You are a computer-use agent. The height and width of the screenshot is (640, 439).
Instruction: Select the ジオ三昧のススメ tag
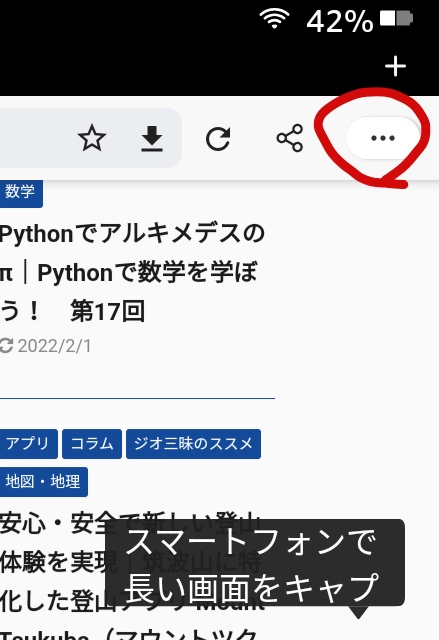[193, 444]
